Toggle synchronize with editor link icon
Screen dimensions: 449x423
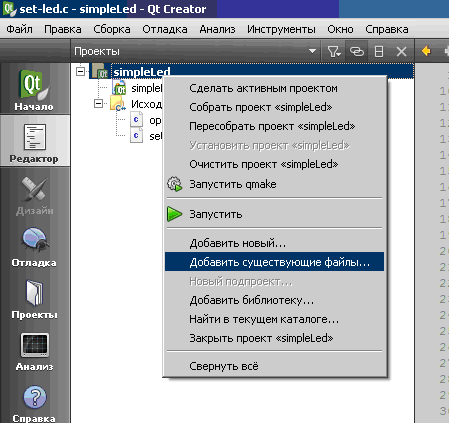[x=356, y=52]
